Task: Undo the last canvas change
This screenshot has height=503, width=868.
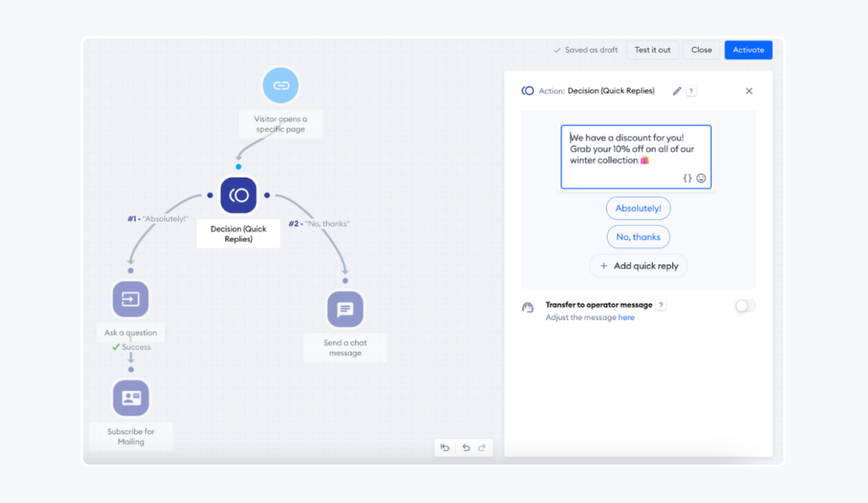Action: coord(465,447)
